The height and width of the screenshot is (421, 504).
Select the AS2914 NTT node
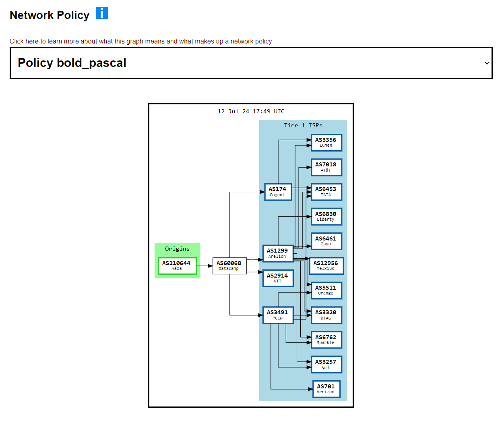(278, 278)
